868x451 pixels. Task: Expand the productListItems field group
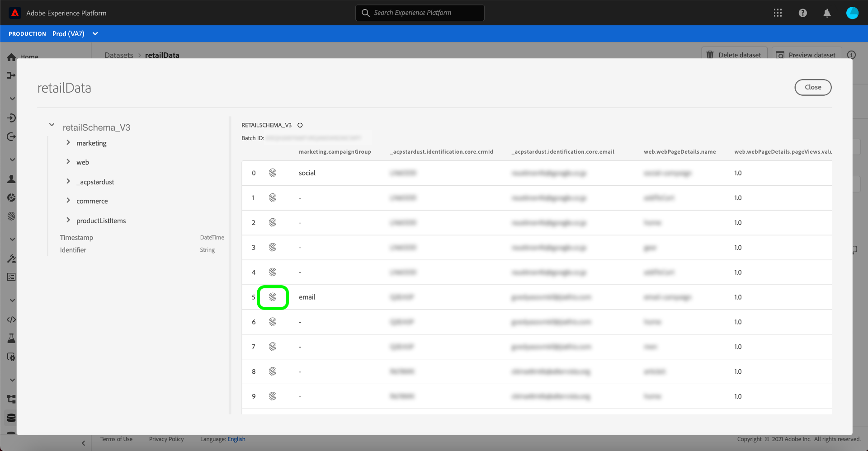click(x=68, y=220)
